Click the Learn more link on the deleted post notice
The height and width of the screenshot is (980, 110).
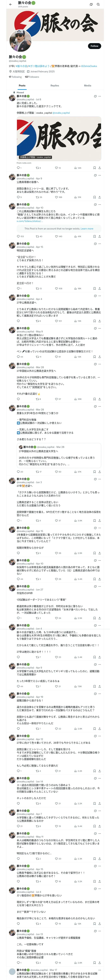tap(87, 229)
